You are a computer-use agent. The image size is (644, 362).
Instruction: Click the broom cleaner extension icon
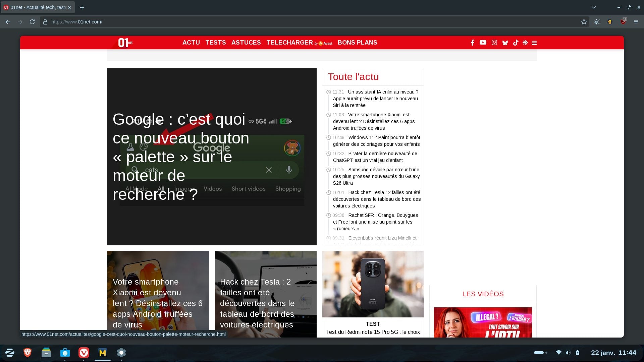point(597,22)
